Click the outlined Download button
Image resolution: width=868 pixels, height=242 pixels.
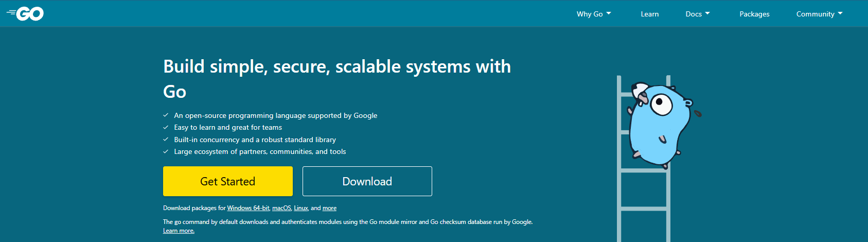click(367, 181)
